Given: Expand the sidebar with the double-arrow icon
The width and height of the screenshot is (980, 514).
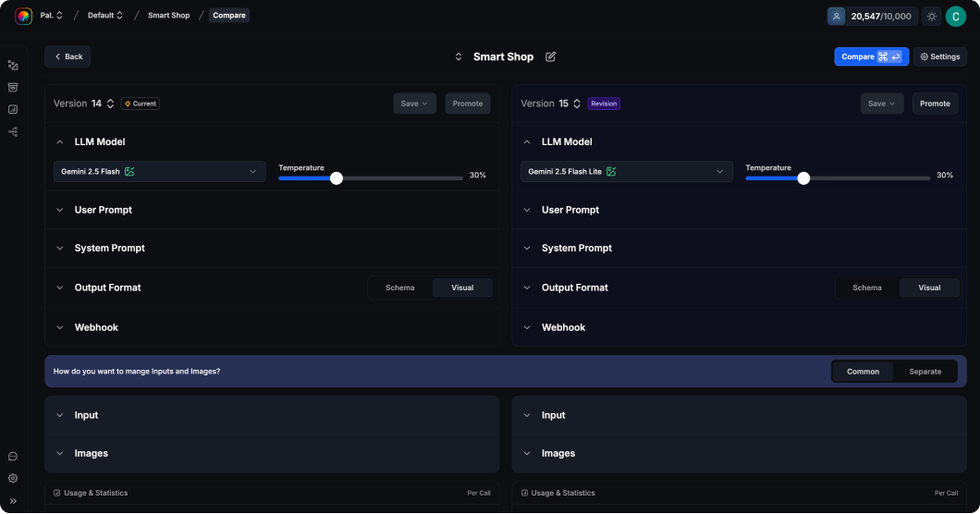Looking at the screenshot, I should coord(13,501).
